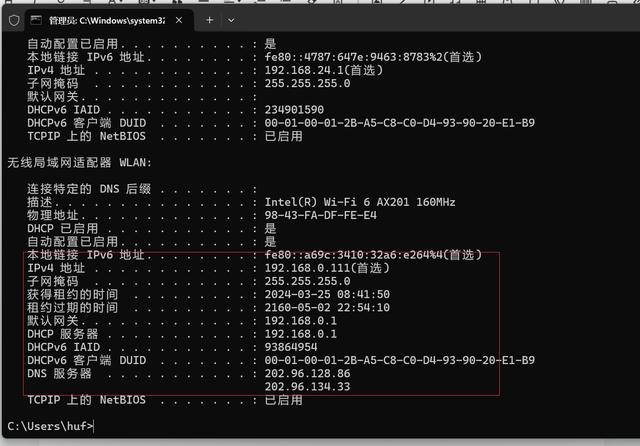The image size is (640, 446).
Task: Click the 租约过期的时间 label
Action: 73,308
